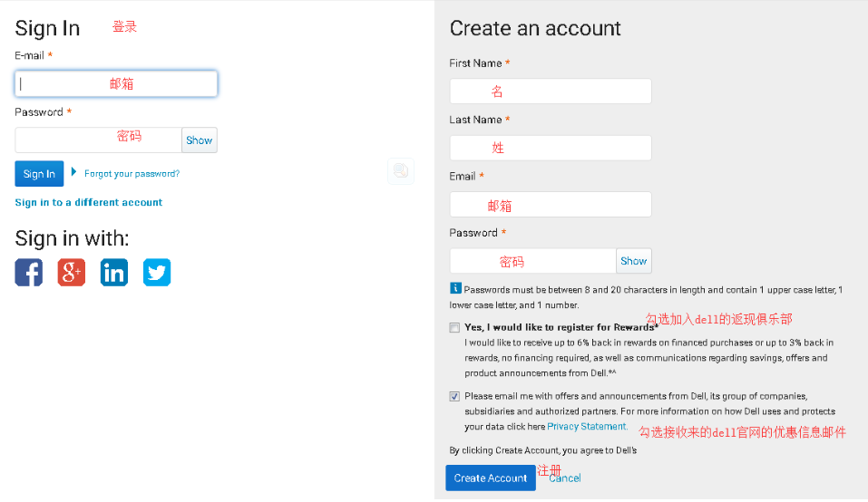This screenshot has height=502, width=868.
Task: Sign in with Google Plus icon
Action: tap(72, 272)
